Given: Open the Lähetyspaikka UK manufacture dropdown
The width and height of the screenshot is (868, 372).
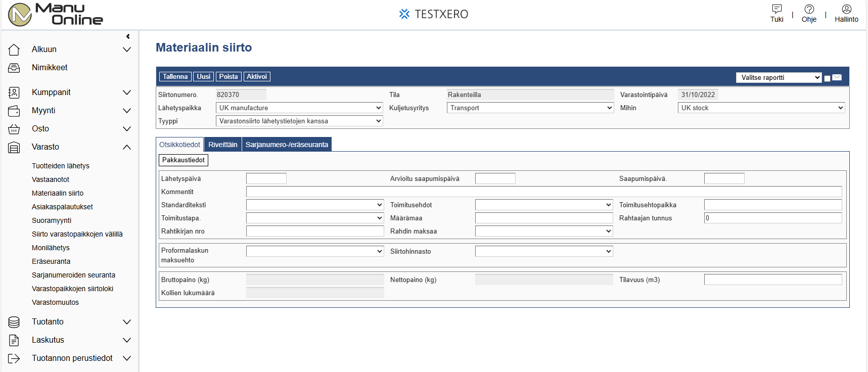Looking at the screenshot, I should 299,108.
